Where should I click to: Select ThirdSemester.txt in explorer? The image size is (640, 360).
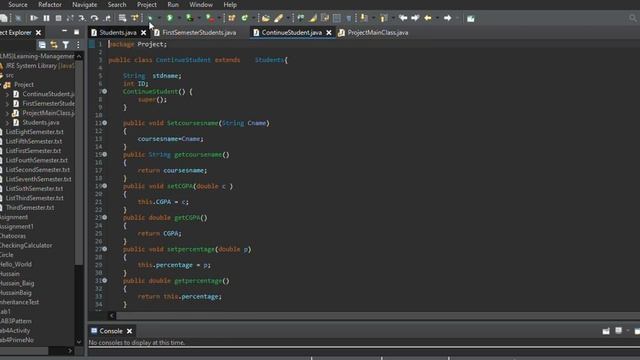[30, 208]
